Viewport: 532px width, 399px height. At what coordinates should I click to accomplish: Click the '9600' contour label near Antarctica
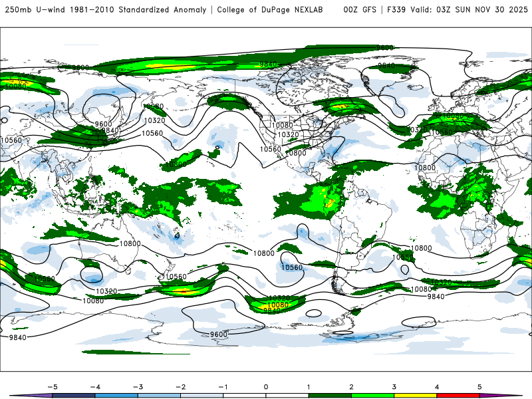[x=219, y=334]
